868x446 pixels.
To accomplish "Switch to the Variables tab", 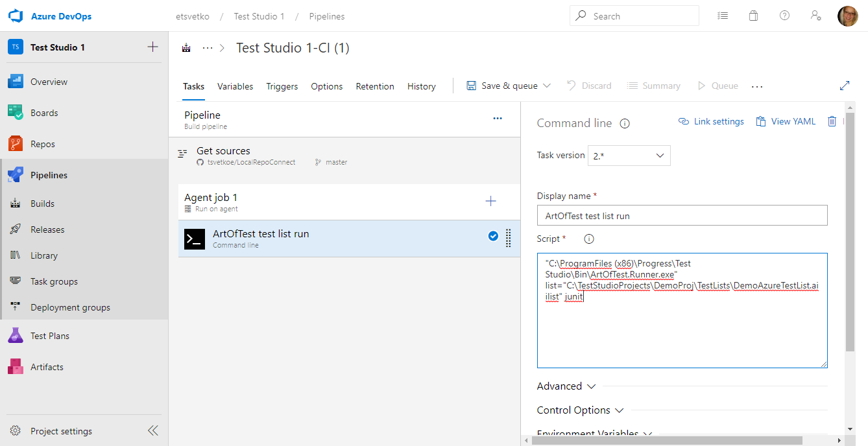I will 235,86.
